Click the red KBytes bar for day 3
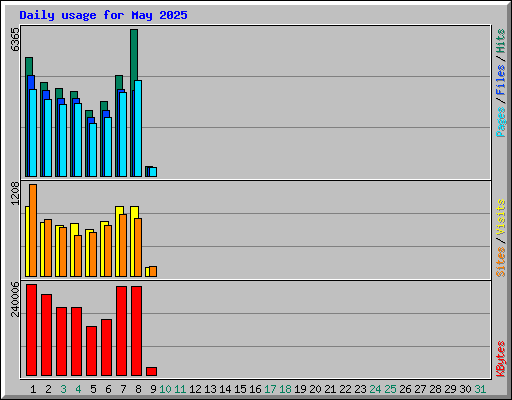The width and height of the screenshot is (512, 400). tap(61, 341)
